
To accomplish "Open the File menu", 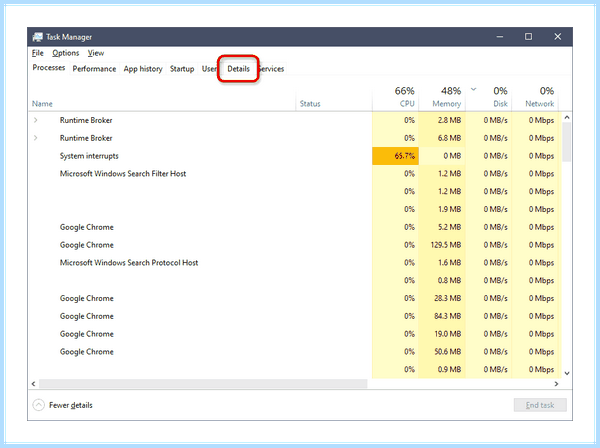I will [x=38, y=53].
